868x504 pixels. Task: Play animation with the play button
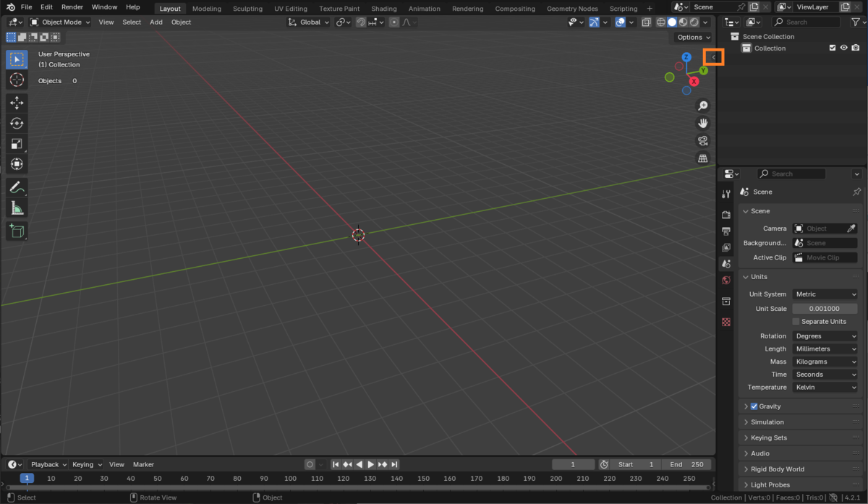(x=371, y=464)
